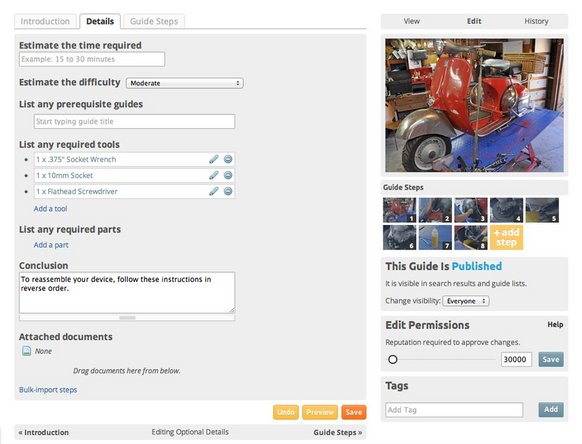Click the attached documents file icon
The image size is (582, 444).
(26, 351)
